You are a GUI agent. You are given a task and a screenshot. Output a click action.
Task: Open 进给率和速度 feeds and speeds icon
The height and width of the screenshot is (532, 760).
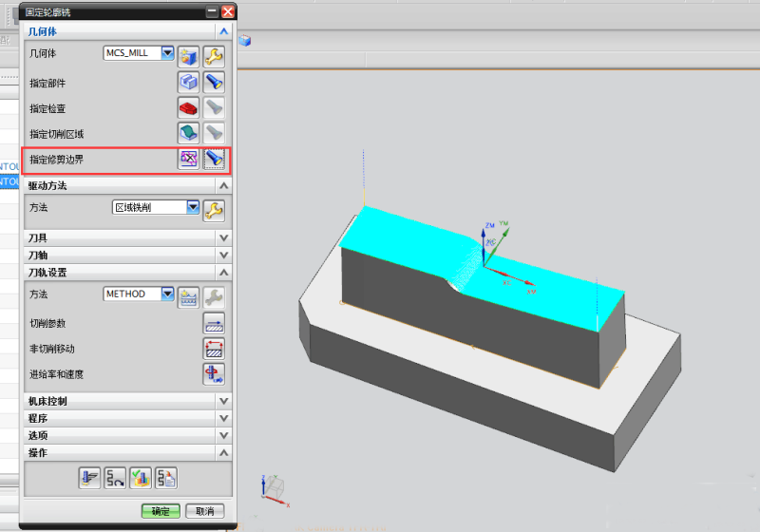[214, 374]
